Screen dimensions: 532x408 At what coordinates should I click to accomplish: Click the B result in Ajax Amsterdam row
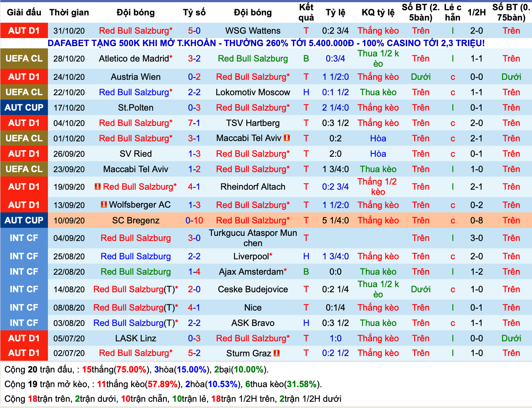click(x=306, y=272)
